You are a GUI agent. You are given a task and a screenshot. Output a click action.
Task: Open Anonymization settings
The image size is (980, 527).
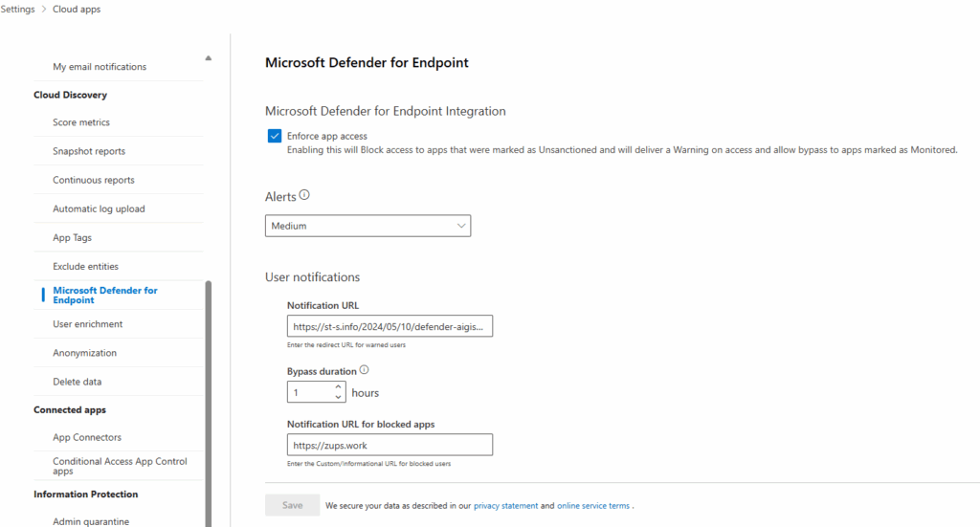click(84, 353)
